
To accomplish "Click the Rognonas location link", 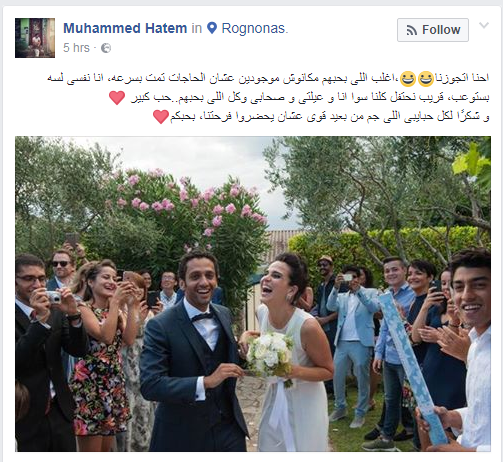I will pyautogui.click(x=253, y=28).
